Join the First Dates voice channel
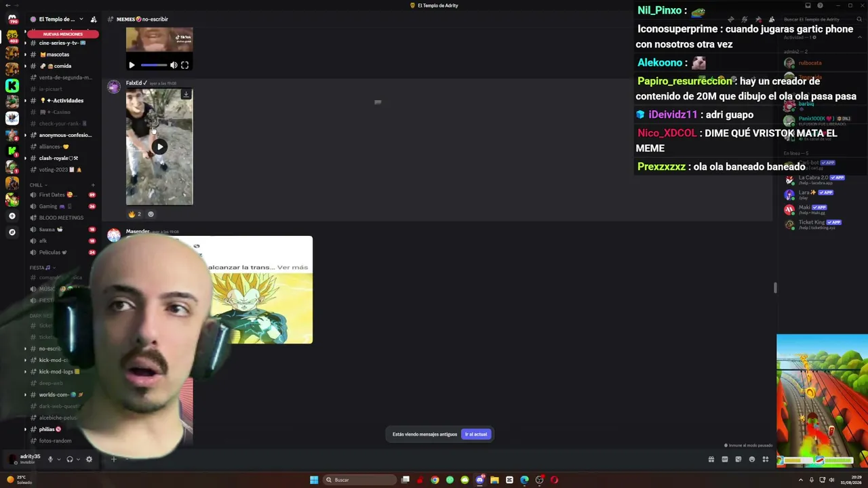 tap(62, 195)
